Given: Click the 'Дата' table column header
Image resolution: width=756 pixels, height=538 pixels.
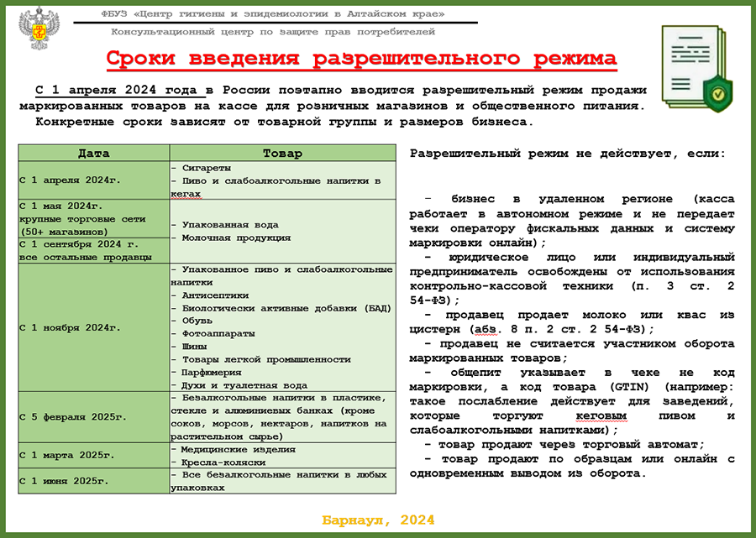Looking at the screenshot, I should click(x=93, y=154).
